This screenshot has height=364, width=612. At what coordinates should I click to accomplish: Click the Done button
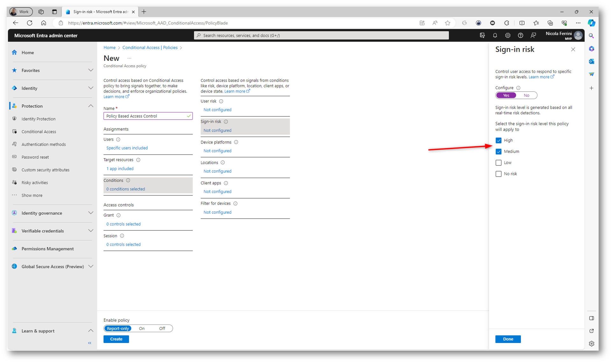508,339
